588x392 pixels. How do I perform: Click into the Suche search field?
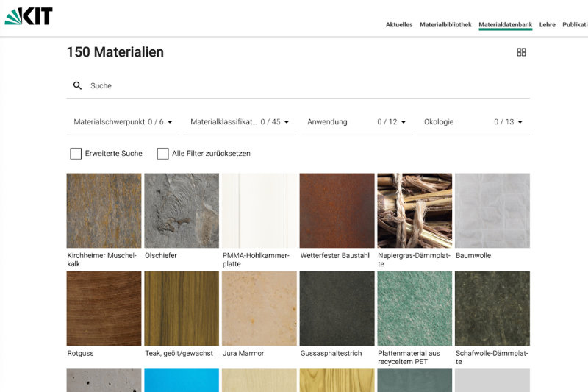click(298, 85)
